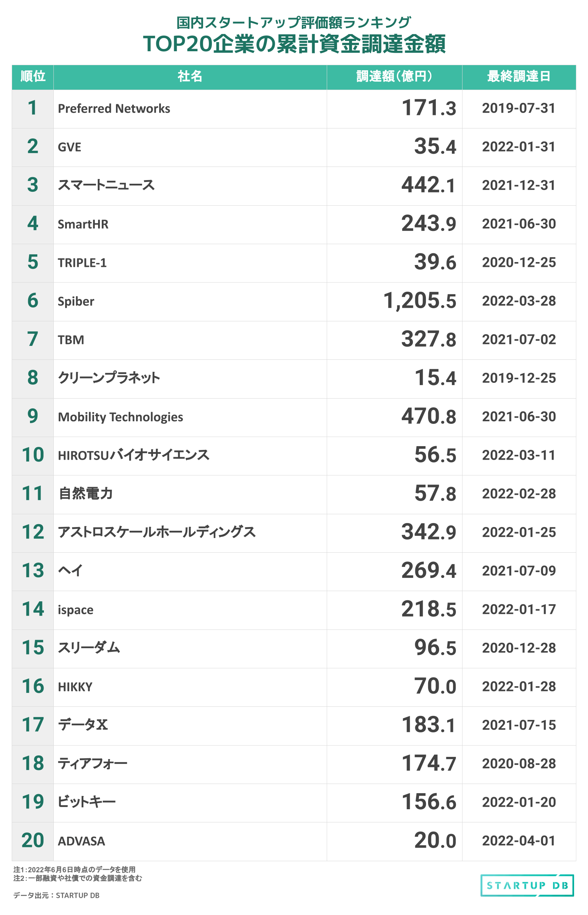Click the Spiber company name
Screen dimensions: 588x915
[x=76, y=301]
